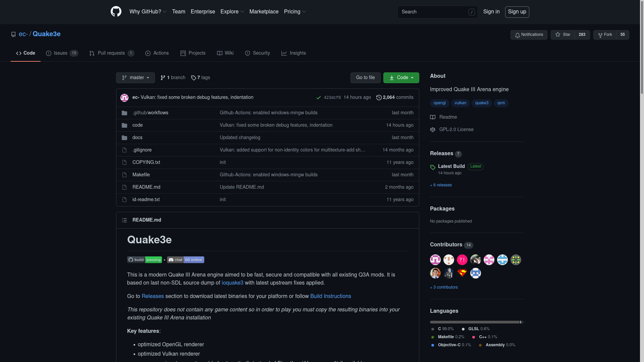Image resolution: width=644 pixels, height=362 pixels.
Task: Click the Latest Build tag icon
Action: tap(433, 167)
